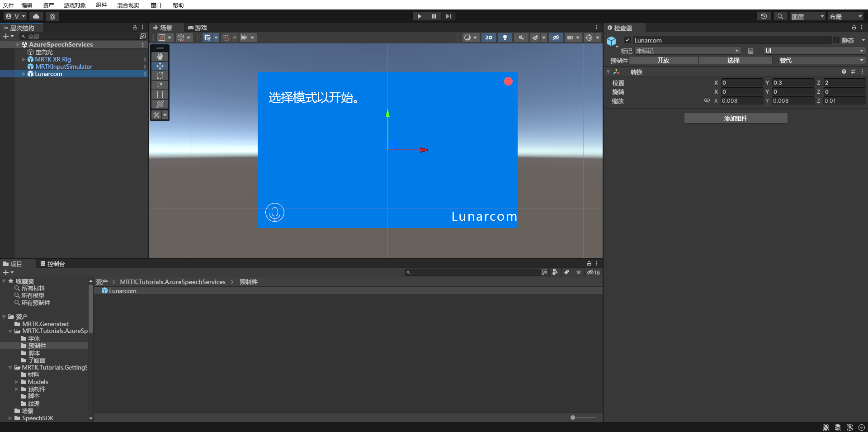Viewport: 868px width, 432px height.
Task: Switch to the Console (控制台) tab
Action: [53, 264]
